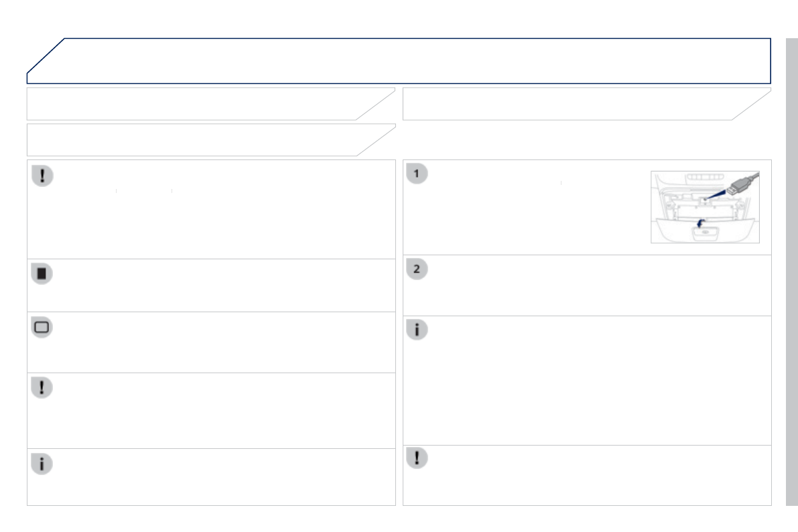This screenshot has height=532, width=798.
Task: Select the step 2 number badge
Action: point(417,269)
